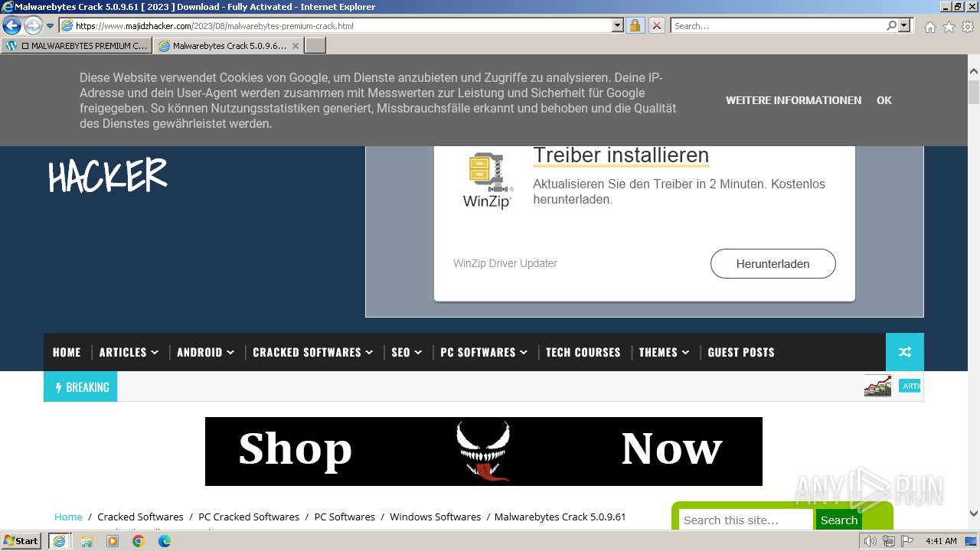Click the page scrollbar down arrow

pos(974,514)
